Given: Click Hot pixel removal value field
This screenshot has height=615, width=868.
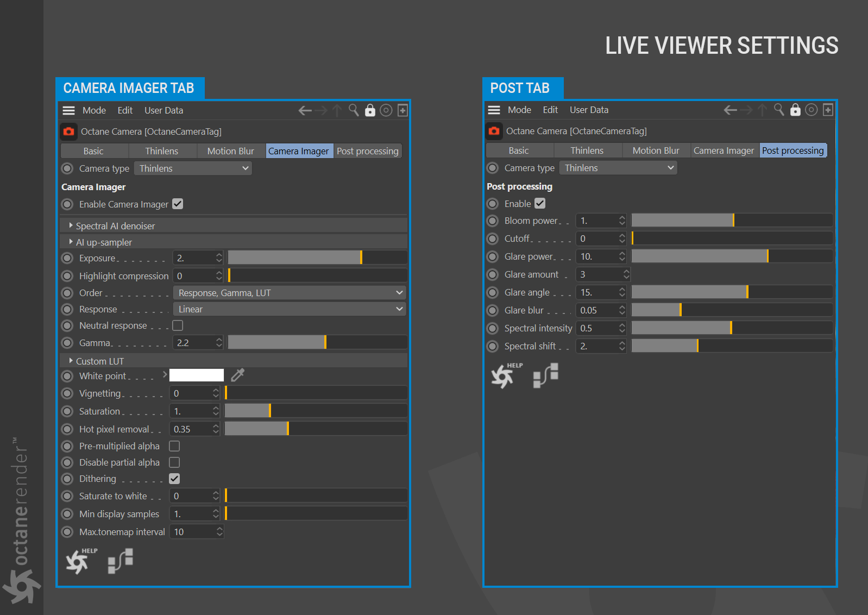Looking at the screenshot, I should point(190,429).
